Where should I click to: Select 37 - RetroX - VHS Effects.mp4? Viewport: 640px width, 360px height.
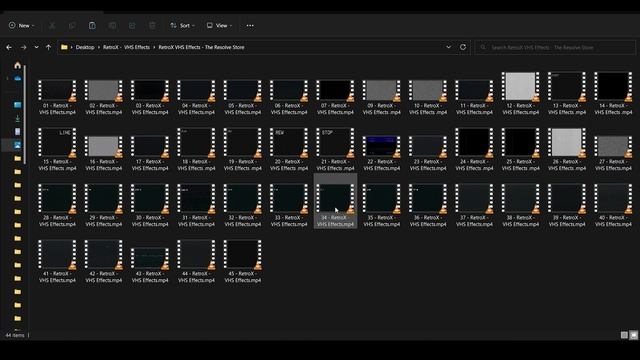[474, 205]
